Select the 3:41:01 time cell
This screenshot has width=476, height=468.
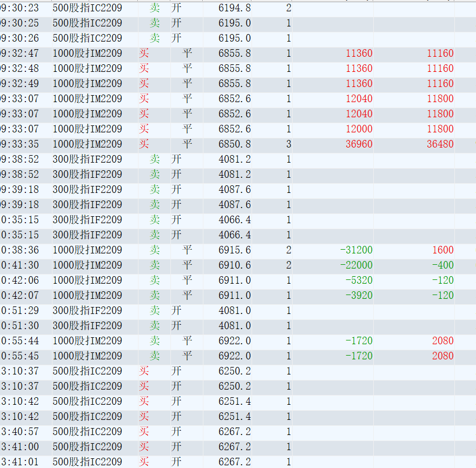coord(19,462)
